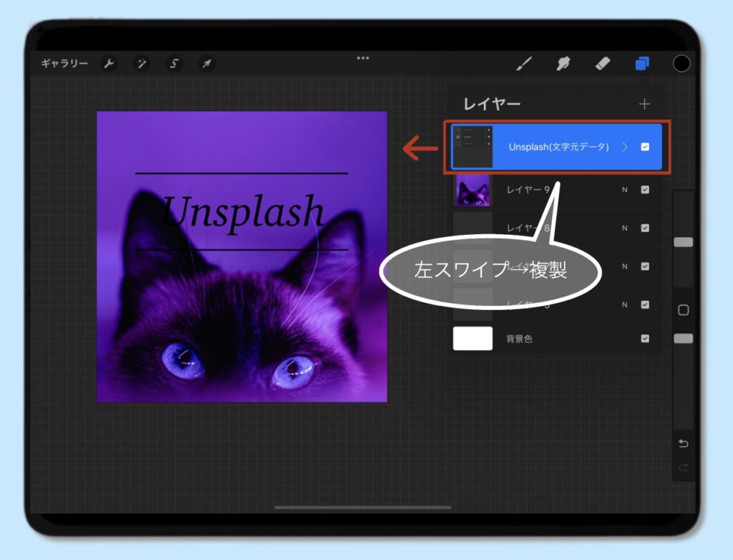Viewport: 733px width, 560px height.
Task: Toggle visibility checkbox directly above 背景色 row
Action: (x=645, y=304)
